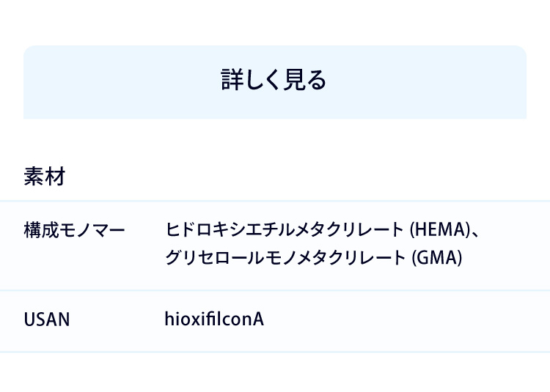550x392 pixels.
Task: Click the (GMA) abbreviation
Action: tap(437, 257)
